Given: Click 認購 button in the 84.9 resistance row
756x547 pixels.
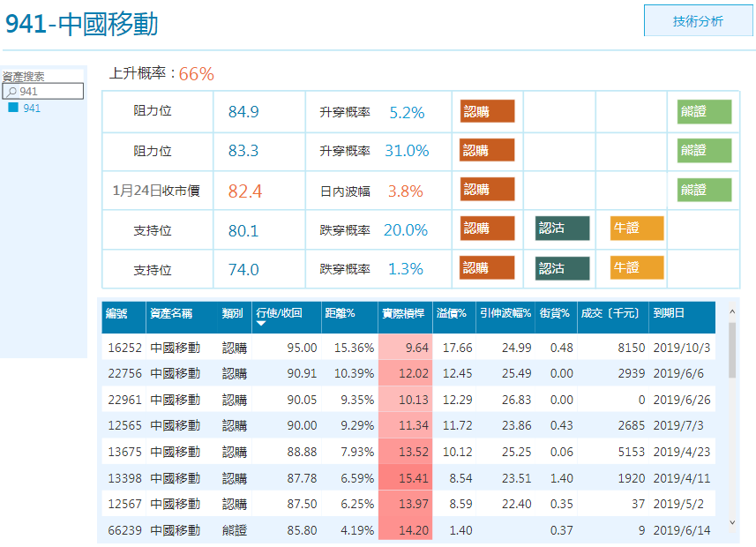Looking at the screenshot, I should coord(487,111).
